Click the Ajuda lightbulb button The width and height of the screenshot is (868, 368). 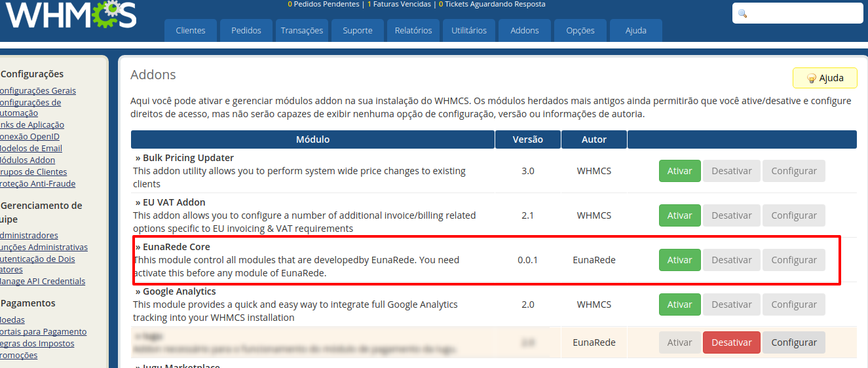pos(825,78)
